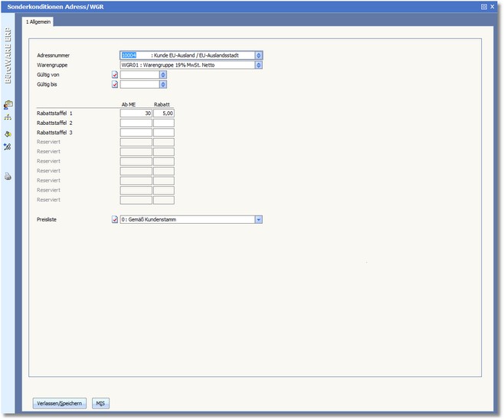Expand the Preisliste dropdown

click(x=258, y=220)
